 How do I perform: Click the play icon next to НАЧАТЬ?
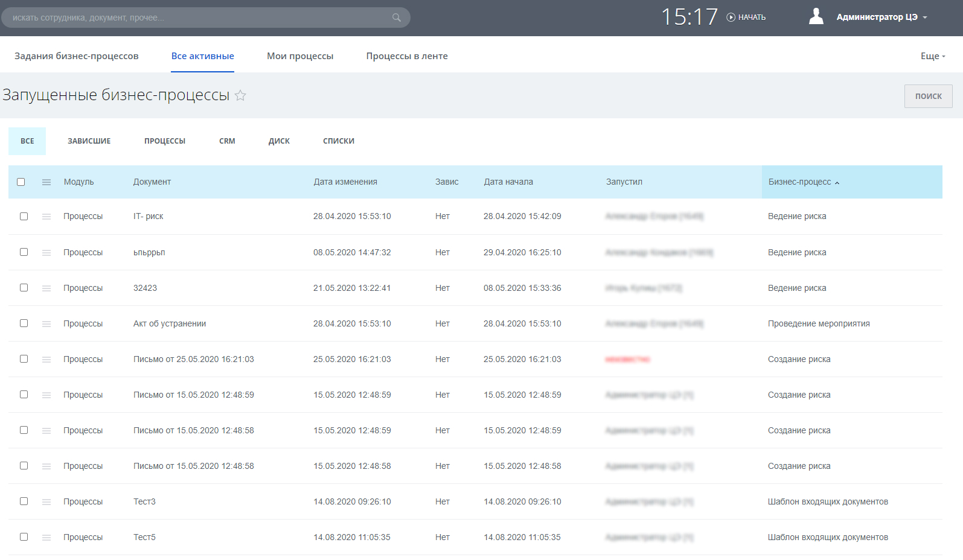[x=731, y=17]
